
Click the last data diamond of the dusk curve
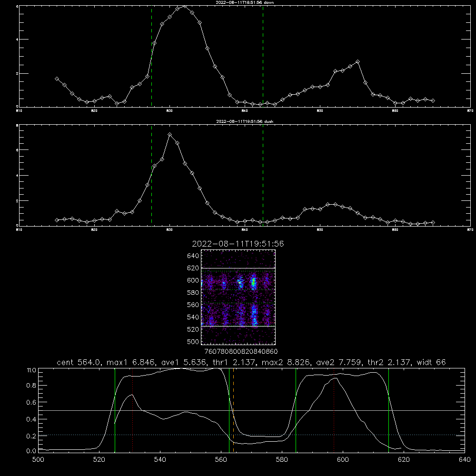pyautogui.click(x=433, y=222)
